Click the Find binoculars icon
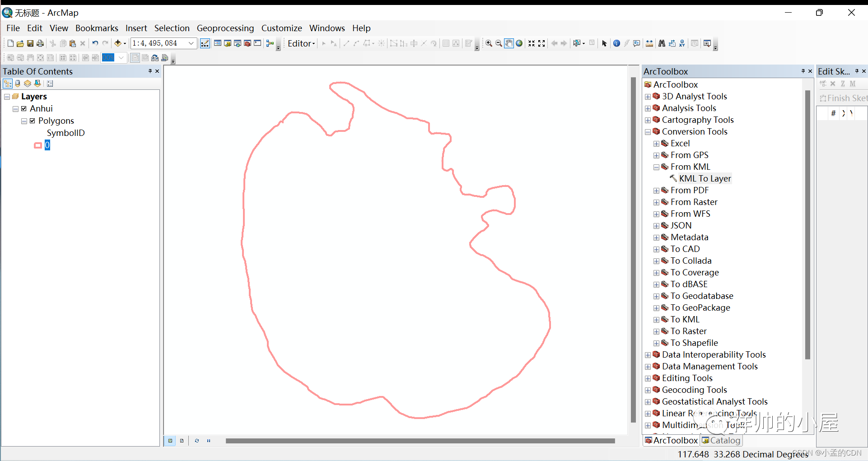The image size is (868, 461). point(662,43)
